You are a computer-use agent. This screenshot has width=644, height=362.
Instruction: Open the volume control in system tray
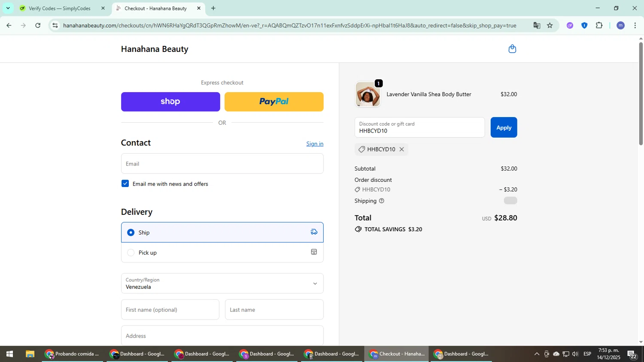575,354
